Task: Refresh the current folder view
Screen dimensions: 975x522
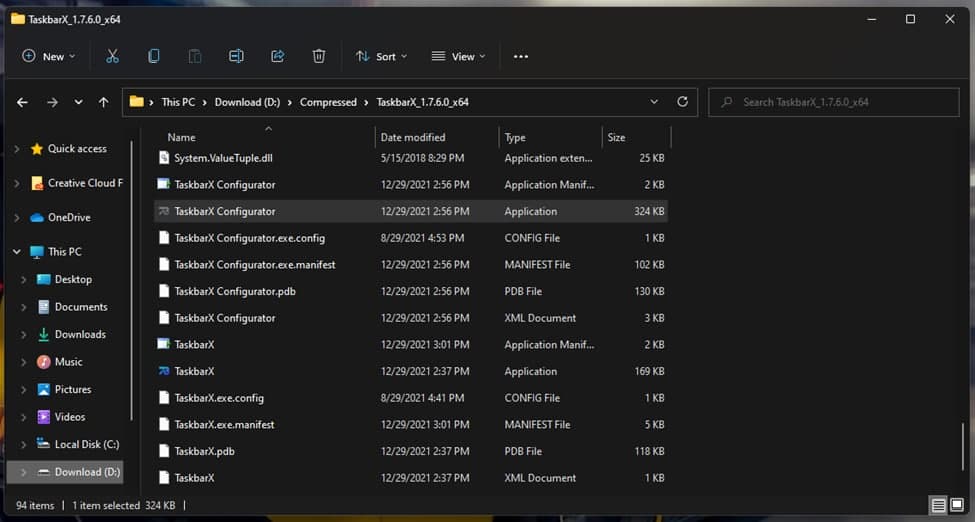Action: click(682, 101)
